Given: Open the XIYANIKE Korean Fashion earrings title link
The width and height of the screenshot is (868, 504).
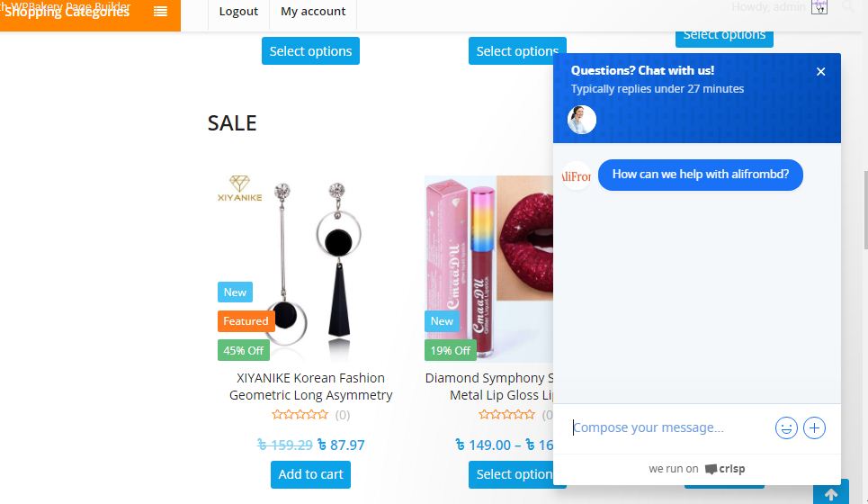Looking at the screenshot, I should [310, 387].
